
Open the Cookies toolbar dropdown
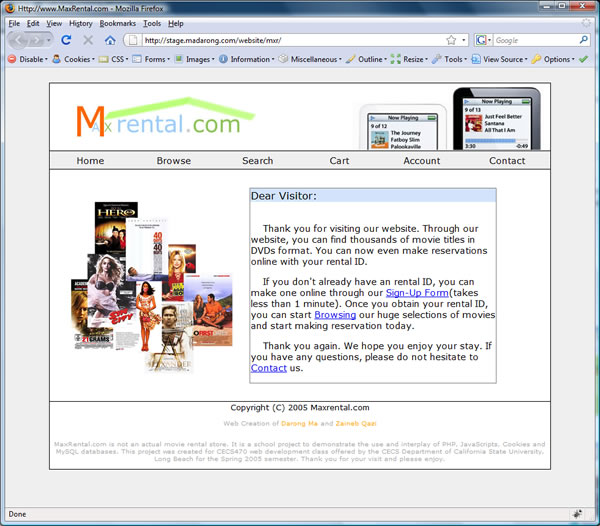[75, 59]
